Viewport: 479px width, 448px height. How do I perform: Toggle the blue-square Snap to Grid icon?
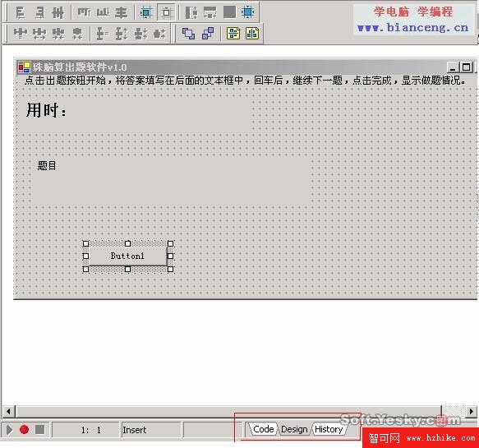[x=146, y=12]
